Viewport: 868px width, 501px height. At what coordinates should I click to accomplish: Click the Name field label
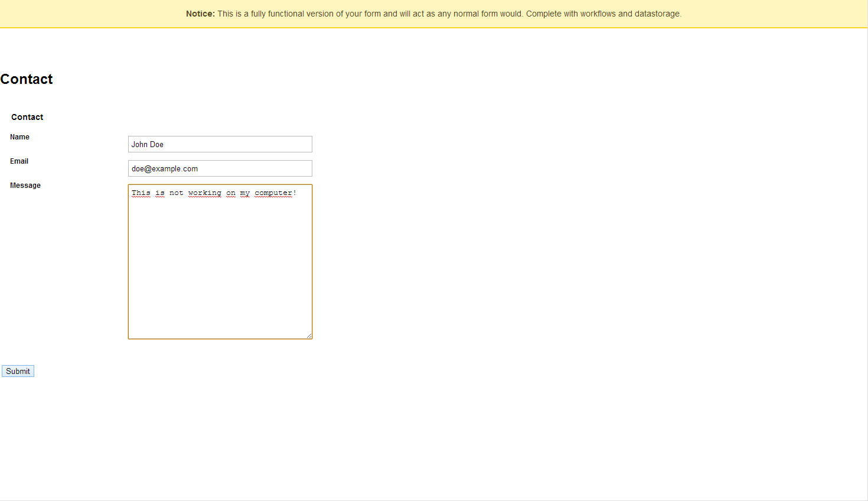coord(19,137)
